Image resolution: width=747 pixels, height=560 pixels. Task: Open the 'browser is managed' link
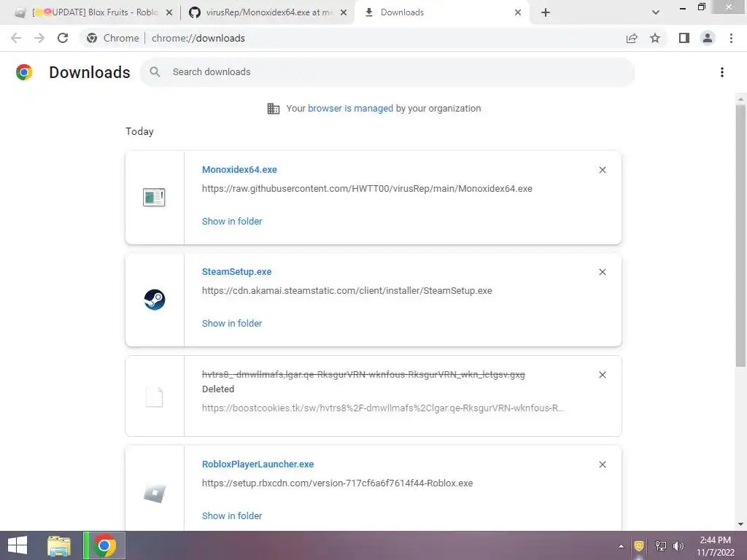(350, 108)
